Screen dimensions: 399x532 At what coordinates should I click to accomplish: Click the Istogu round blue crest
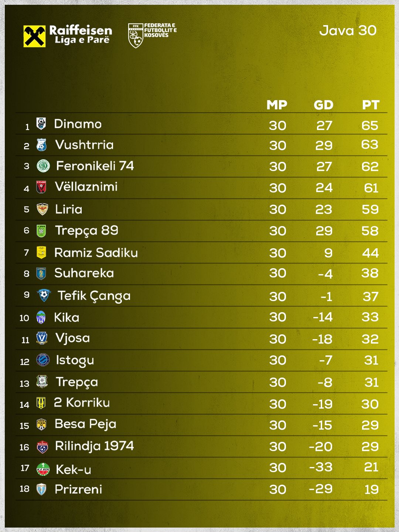pos(43,360)
